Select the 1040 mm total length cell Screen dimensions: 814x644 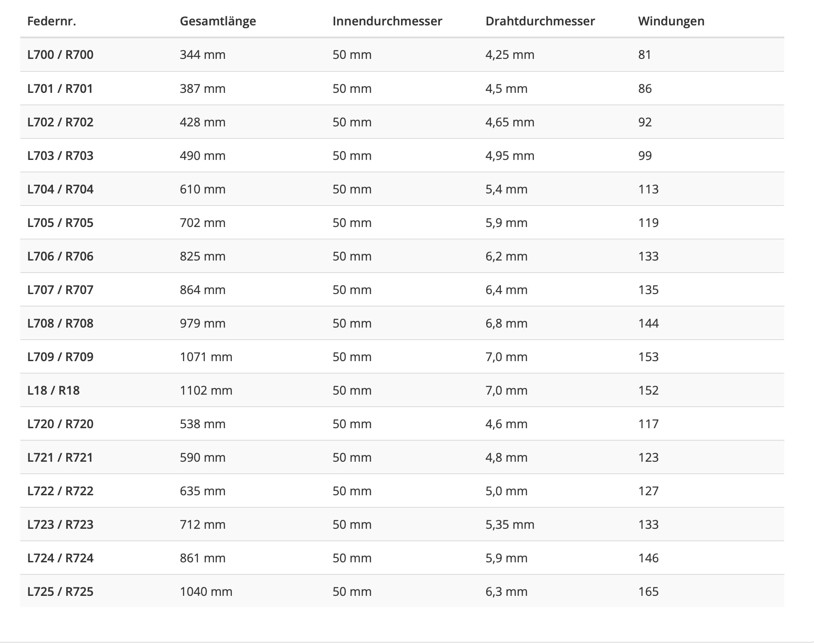pyautogui.click(x=206, y=592)
